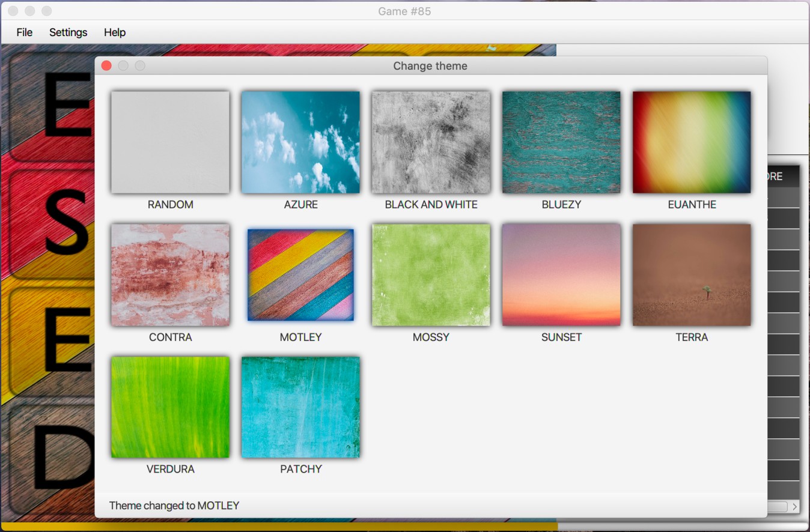
Task: Apply the BLACK AND WHITE theme
Action: point(430,142)
